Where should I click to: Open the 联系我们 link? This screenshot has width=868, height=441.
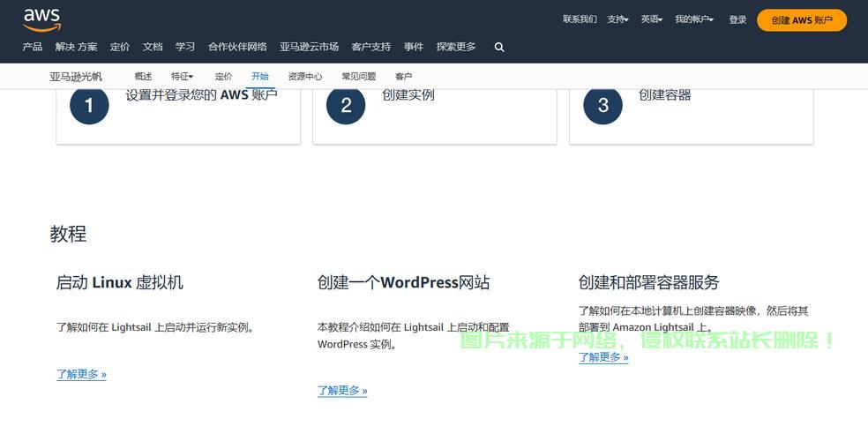[x=580, y=19]
